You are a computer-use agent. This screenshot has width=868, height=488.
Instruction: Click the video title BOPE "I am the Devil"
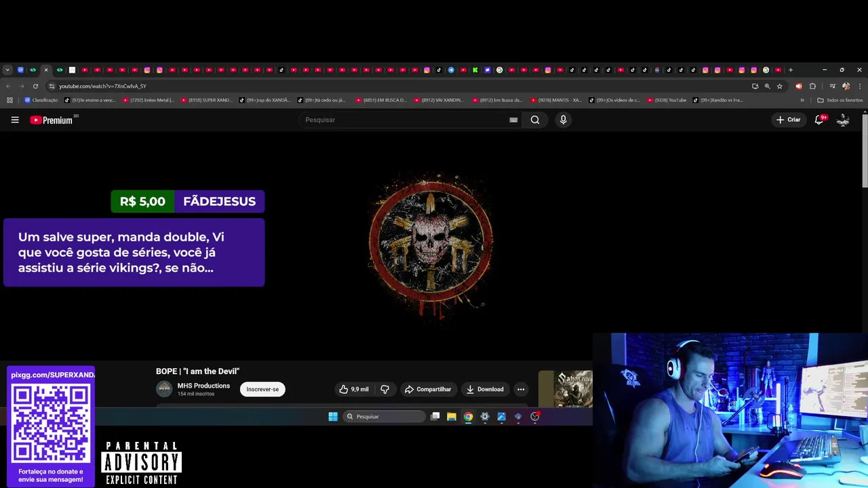(x=197, y=371)
